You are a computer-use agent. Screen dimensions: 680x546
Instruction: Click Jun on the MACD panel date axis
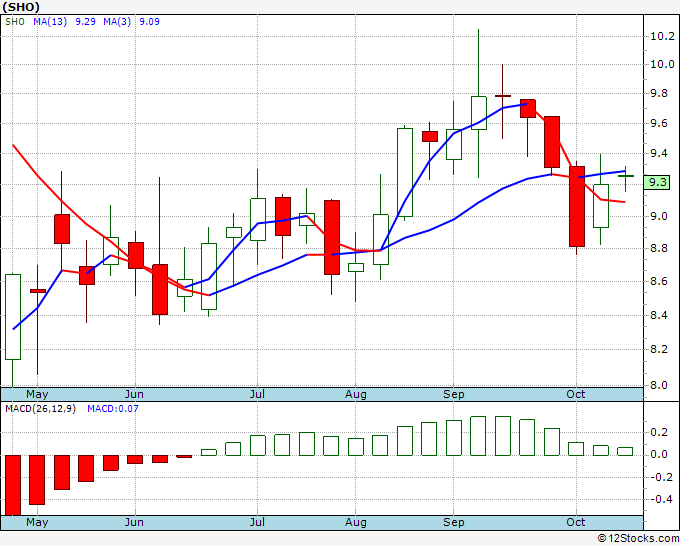134,523
